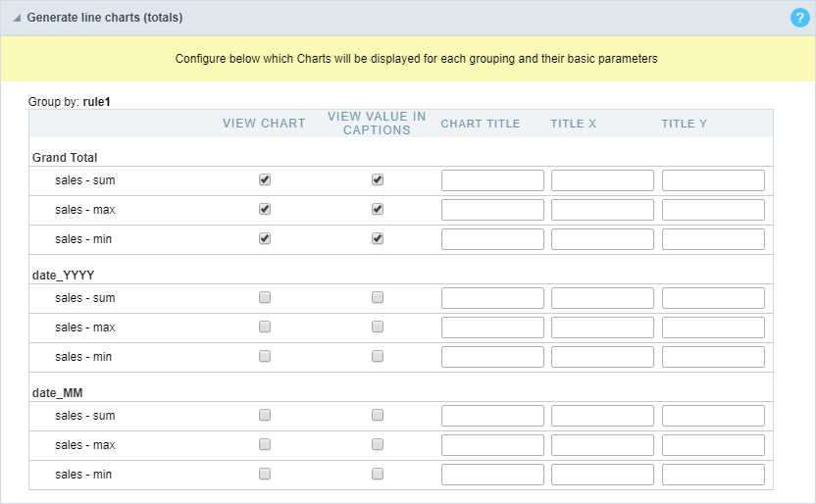
Task: Focus Chart Title field for date_YYYY sales - min
Action: point(492,357)
